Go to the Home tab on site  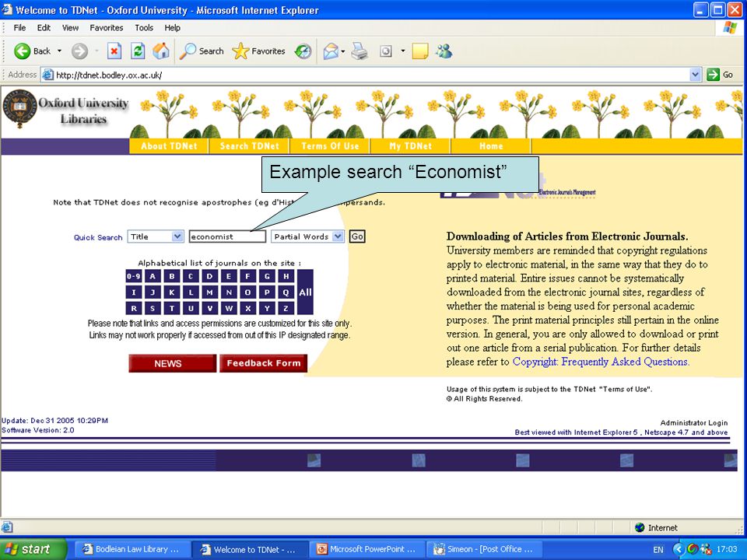(491, 146)
